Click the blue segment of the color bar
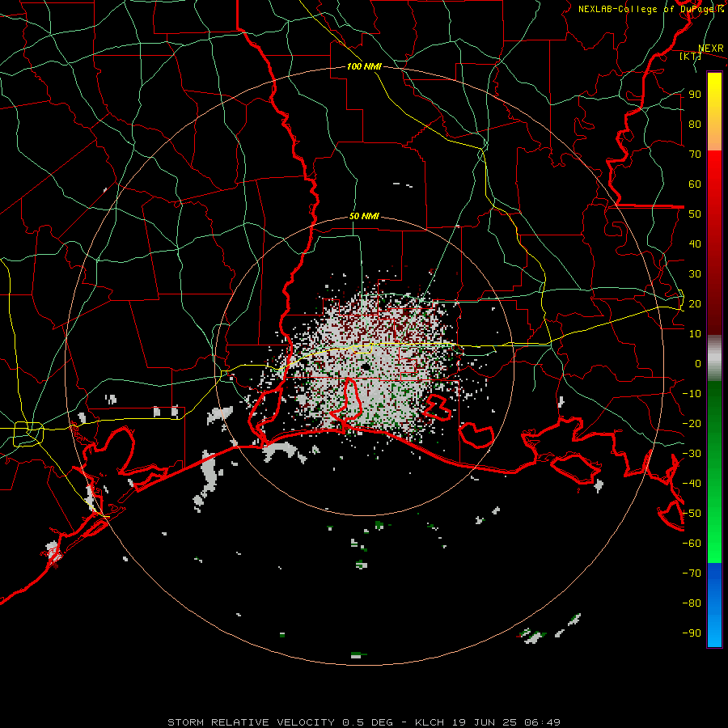 point(714,605)
